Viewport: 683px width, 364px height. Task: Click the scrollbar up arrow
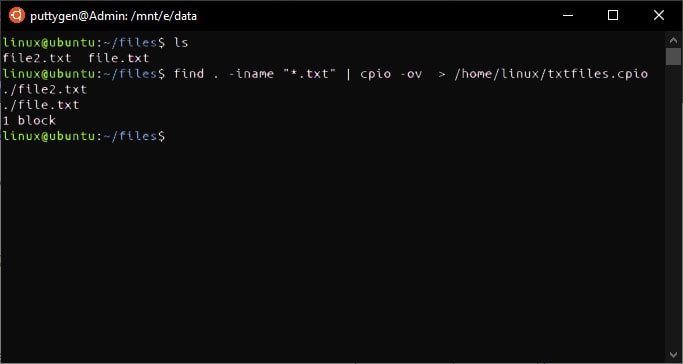point(673,40)
